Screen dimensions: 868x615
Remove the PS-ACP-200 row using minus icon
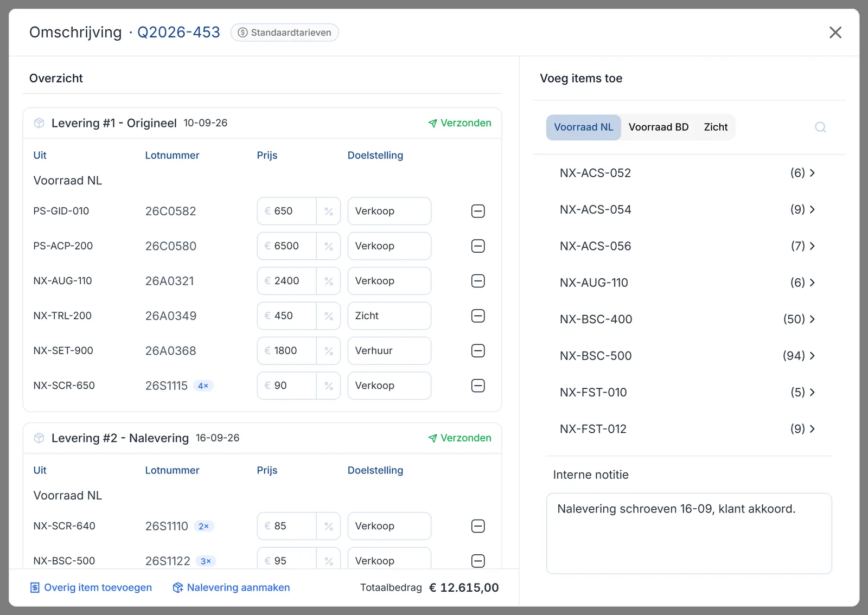point(478,246)
